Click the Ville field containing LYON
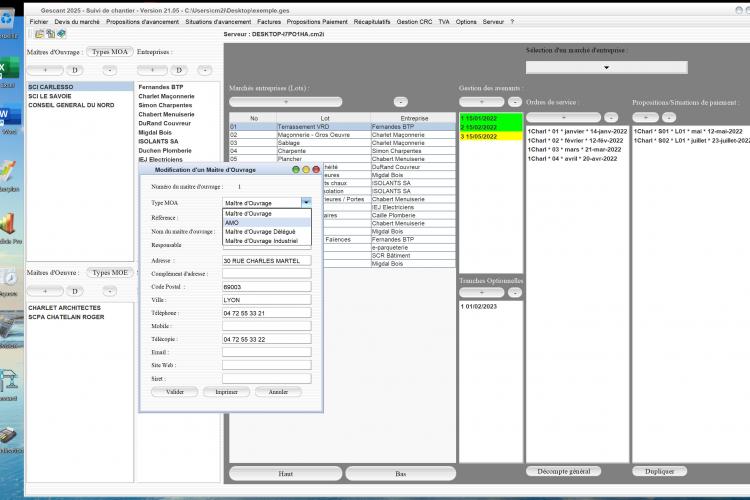 266,300
